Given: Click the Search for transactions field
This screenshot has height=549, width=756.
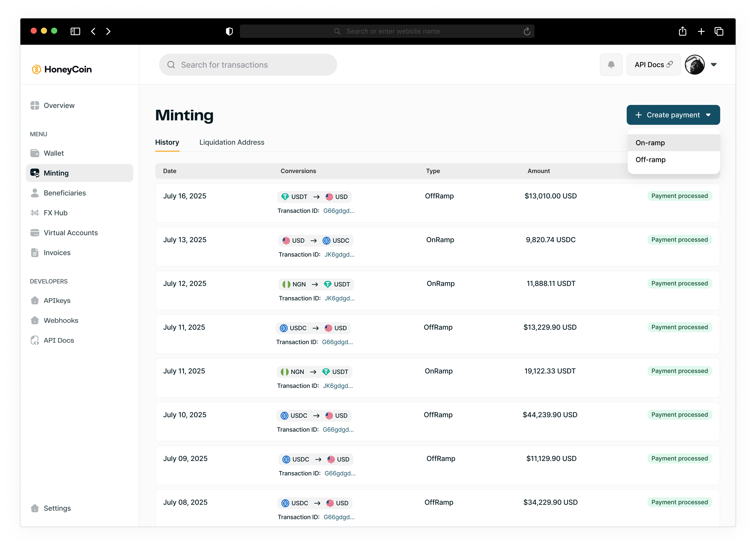Looking at the screenshot, I should (248, 65).
